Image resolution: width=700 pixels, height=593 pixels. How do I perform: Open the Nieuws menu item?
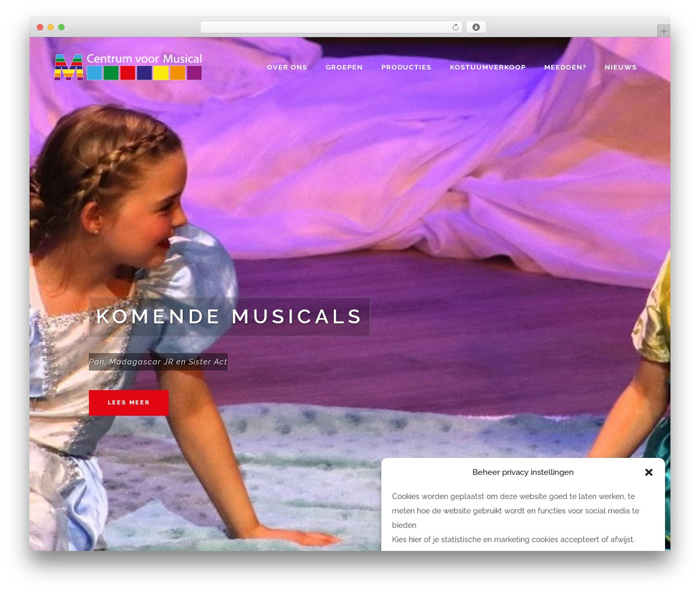tap(621, 67)
